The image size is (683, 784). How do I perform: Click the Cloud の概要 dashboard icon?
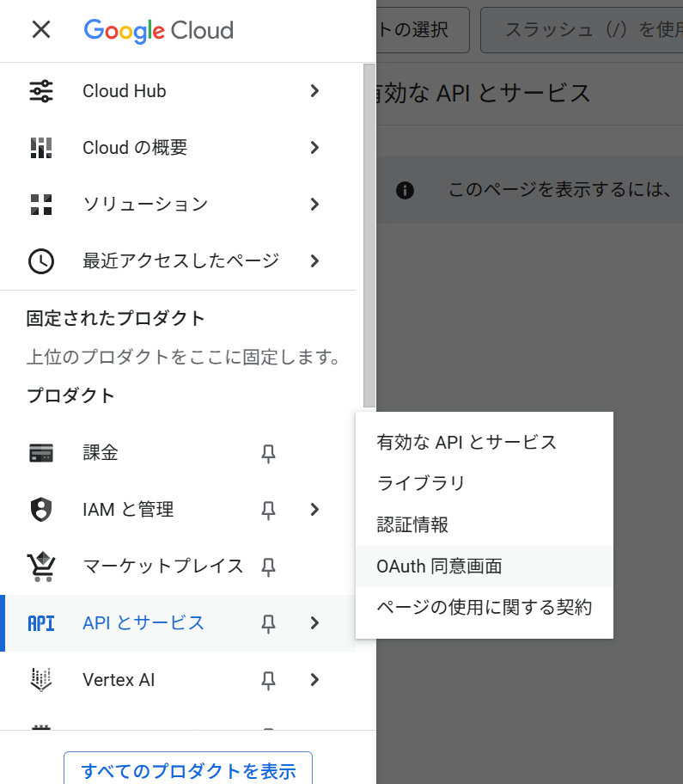41,148
